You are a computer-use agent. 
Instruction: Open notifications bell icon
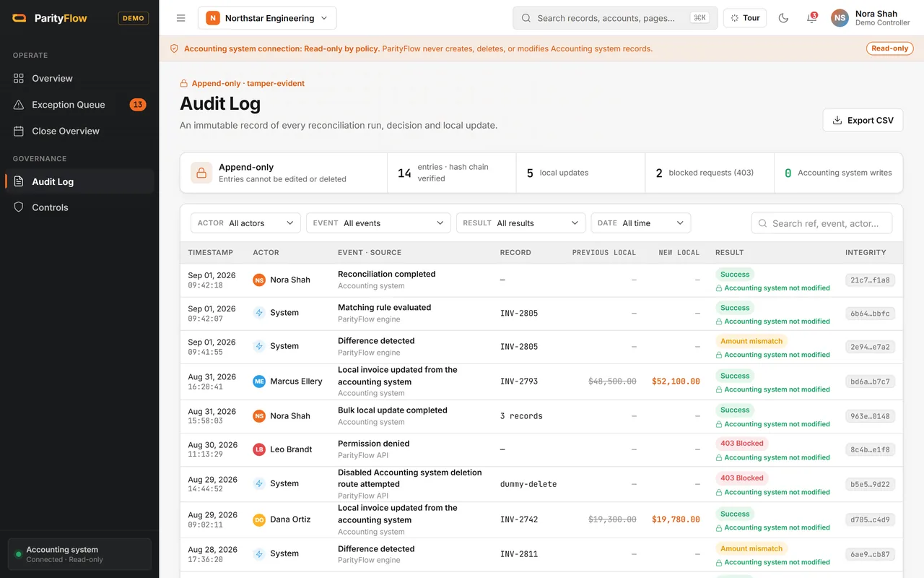click(812, 18)
